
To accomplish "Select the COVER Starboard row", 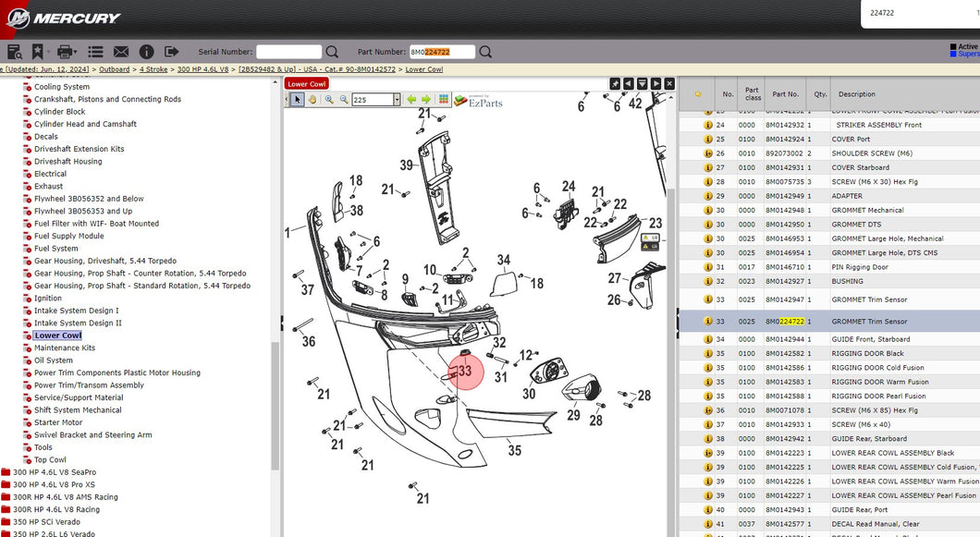I will click(829, 167).
